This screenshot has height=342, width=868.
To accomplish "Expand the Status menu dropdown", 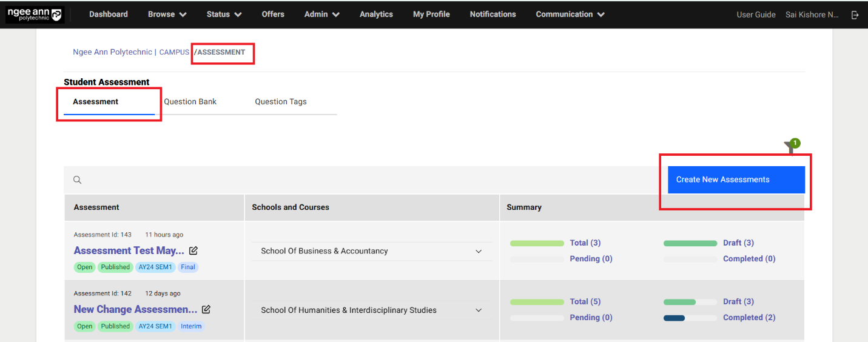I will click(x=224, y=15).
